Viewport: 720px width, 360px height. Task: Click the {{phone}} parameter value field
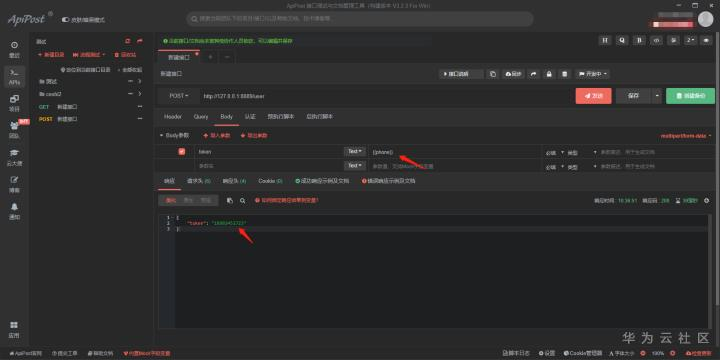[455, 152]
